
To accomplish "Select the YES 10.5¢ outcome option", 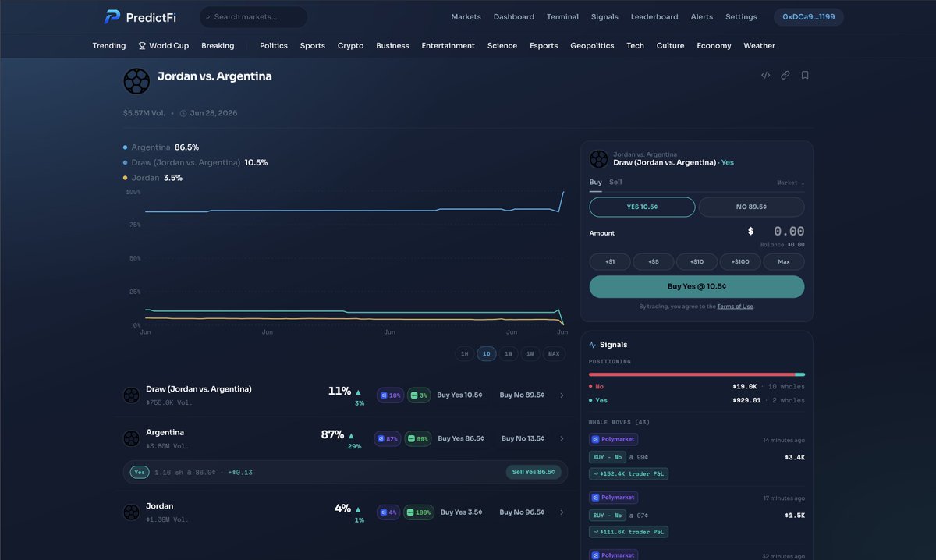I will (642, 207).
